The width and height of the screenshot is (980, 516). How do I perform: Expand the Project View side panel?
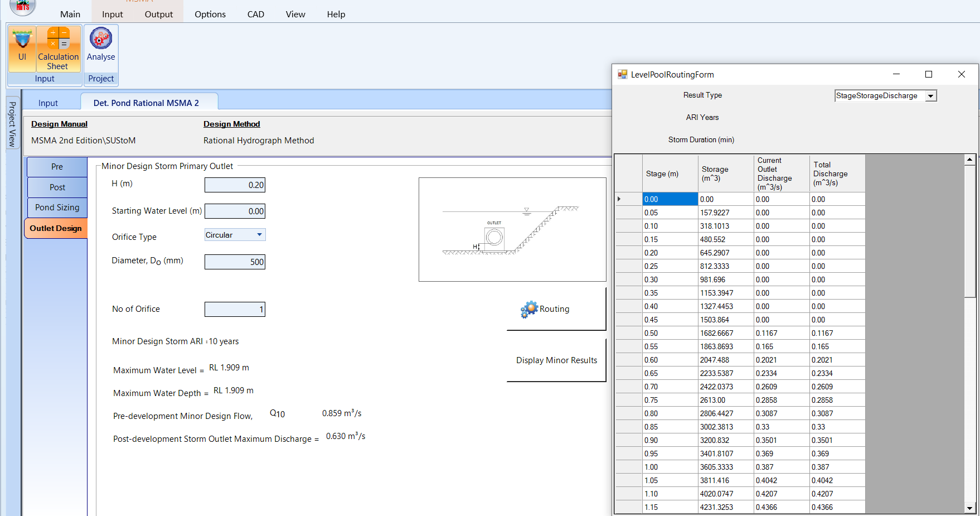point(12,124)
